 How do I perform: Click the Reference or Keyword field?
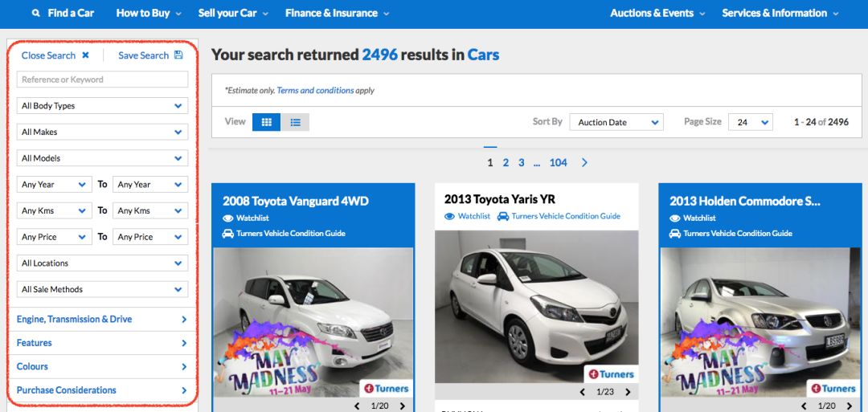click(102, 80)
